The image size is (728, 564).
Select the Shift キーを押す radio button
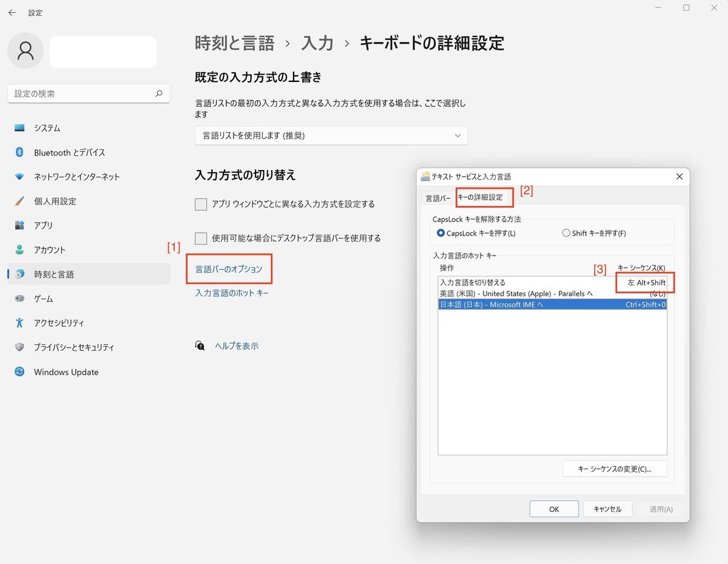pyautogui.click(x=565, y=233)
